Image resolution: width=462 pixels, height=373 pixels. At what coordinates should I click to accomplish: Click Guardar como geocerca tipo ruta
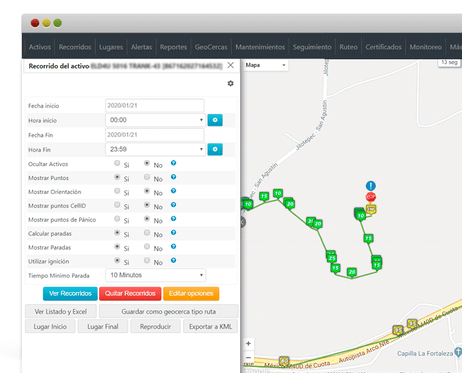pos(169,311)
